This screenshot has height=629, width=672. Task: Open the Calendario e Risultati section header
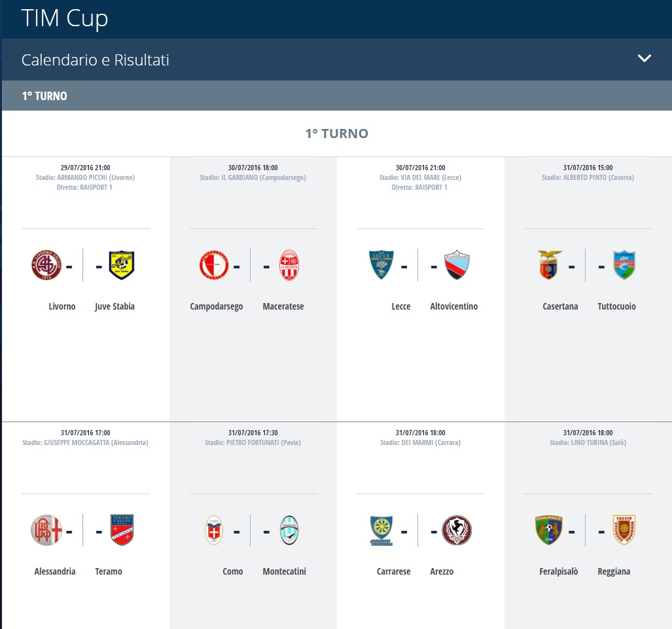pyautogui.click(x=96, y=60)
